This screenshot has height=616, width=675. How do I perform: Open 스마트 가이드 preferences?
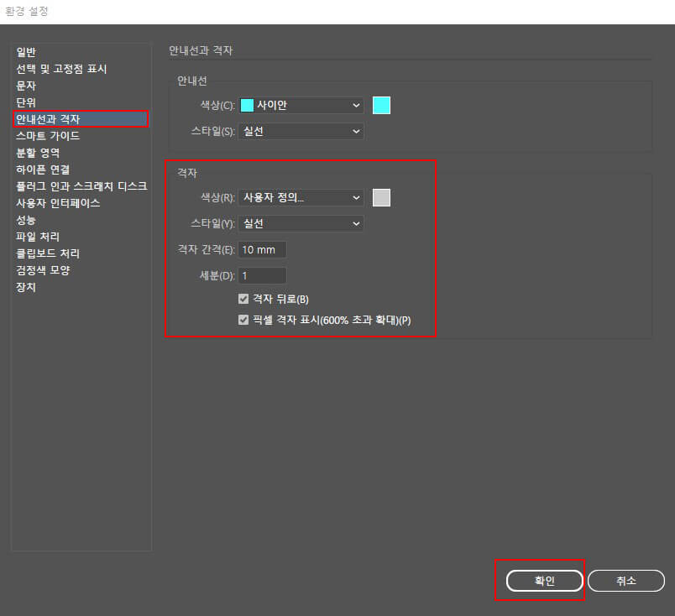click(x=48, y=136)
